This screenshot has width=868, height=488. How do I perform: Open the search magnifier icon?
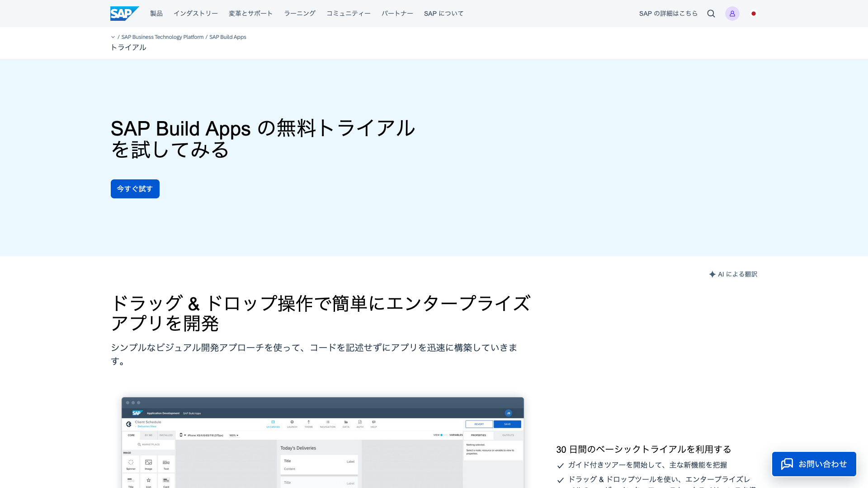(711, 14)
